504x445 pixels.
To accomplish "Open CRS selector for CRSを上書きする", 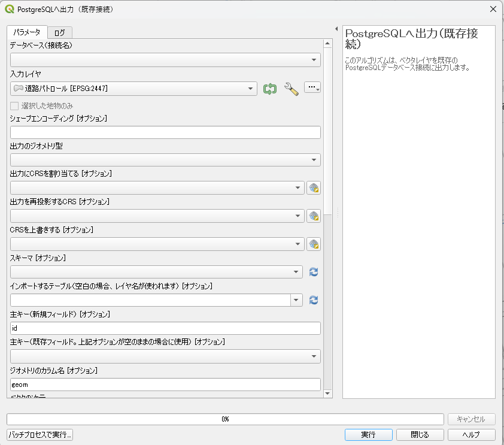I will point(314,244).
